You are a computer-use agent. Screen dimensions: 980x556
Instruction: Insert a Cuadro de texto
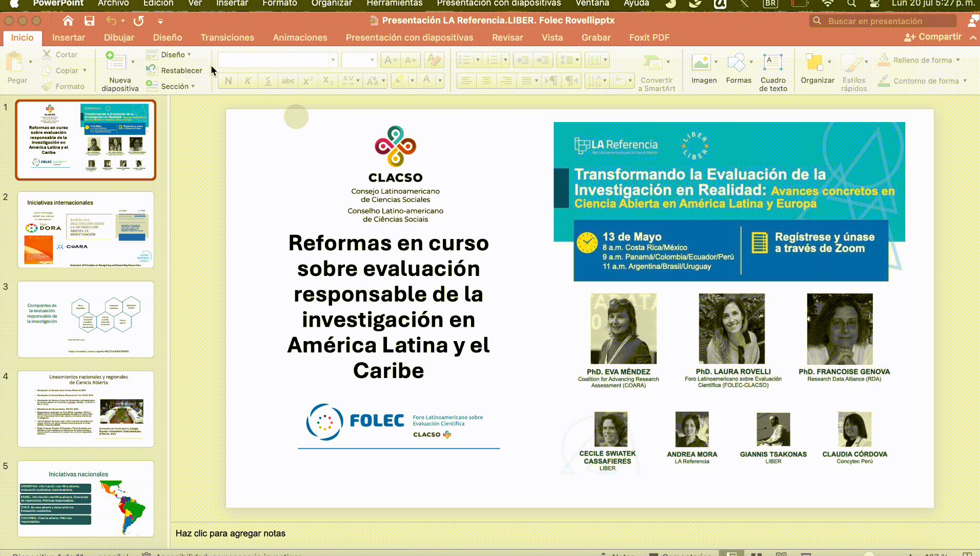[x=773, y=72]
